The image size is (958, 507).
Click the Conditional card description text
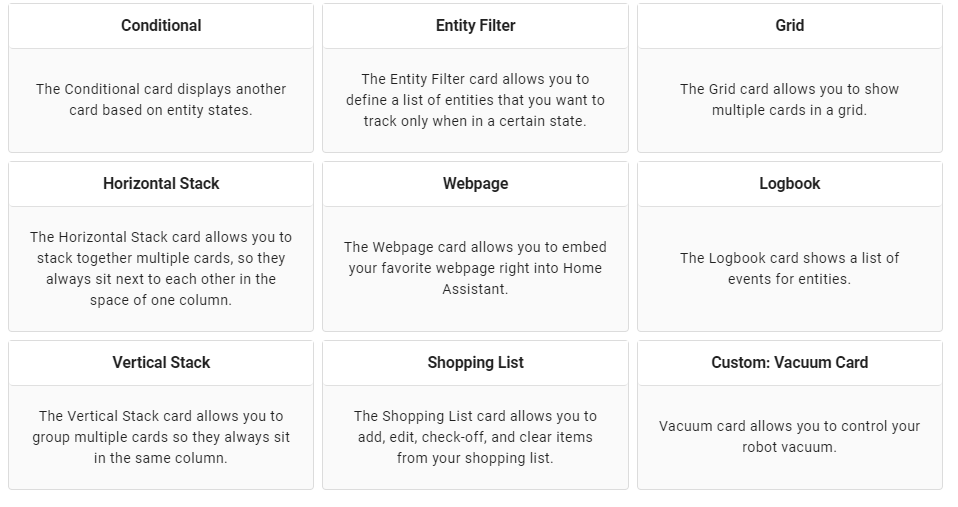pyautogui.click(x=161, y=100)
